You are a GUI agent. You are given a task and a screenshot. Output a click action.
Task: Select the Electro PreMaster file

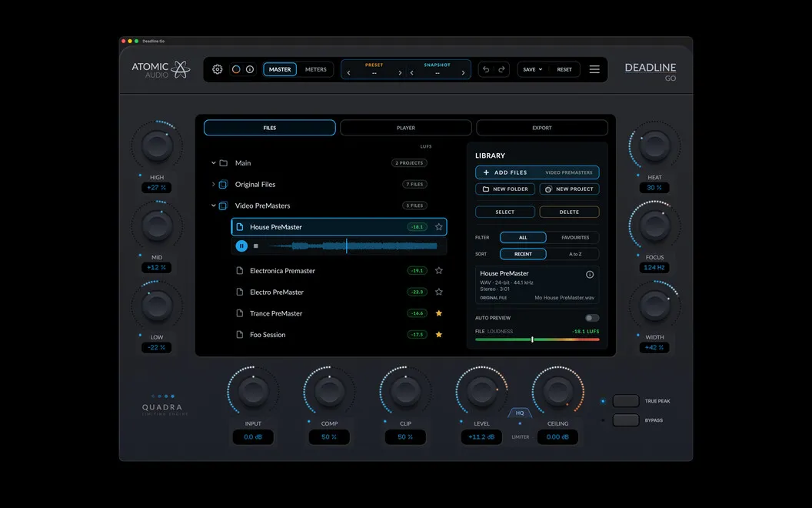click(338, 292)
